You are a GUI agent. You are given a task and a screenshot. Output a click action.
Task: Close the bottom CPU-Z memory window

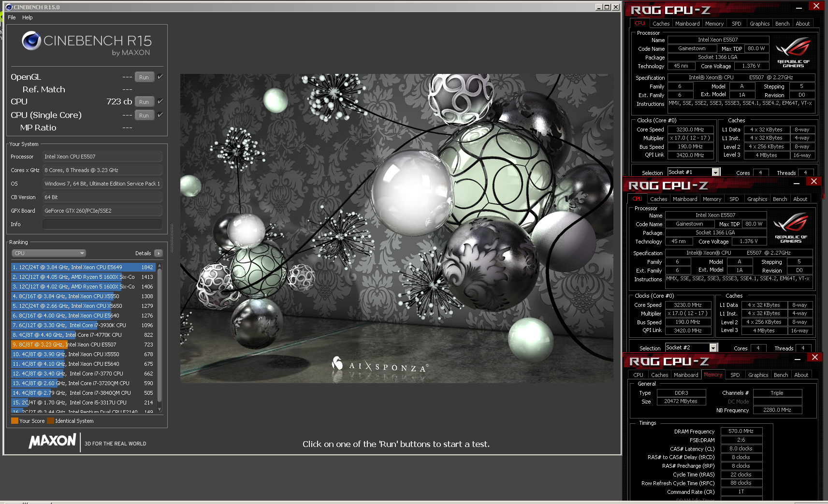coord(815,358)
